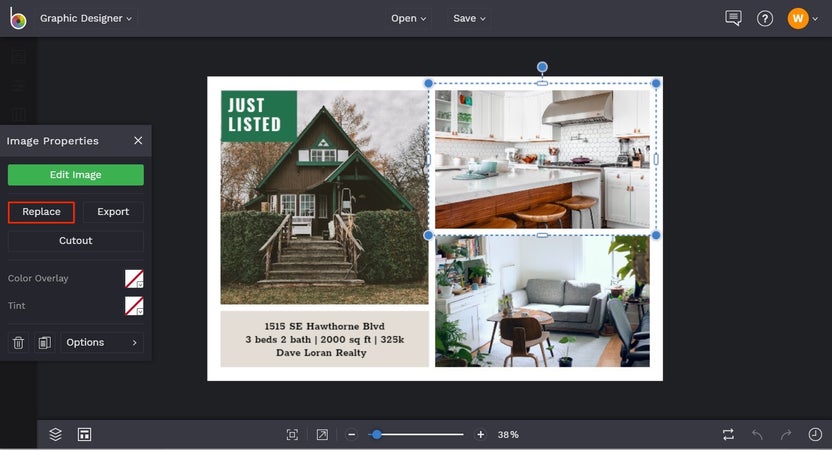The width and height of the screenshot is (832, 450).
Task: Click the redo arrow icon
Action: point(786,435)
